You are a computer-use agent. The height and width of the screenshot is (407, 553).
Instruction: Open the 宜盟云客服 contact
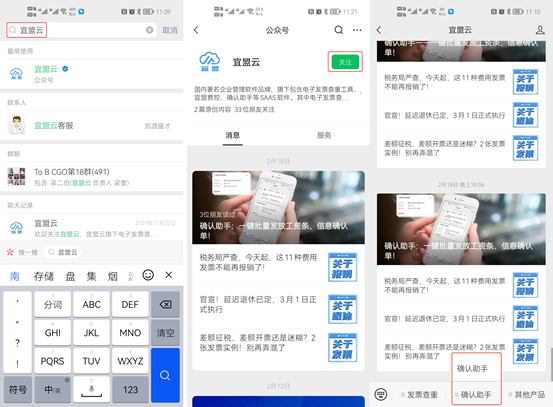pyautogui.click(x=92, y=126)
